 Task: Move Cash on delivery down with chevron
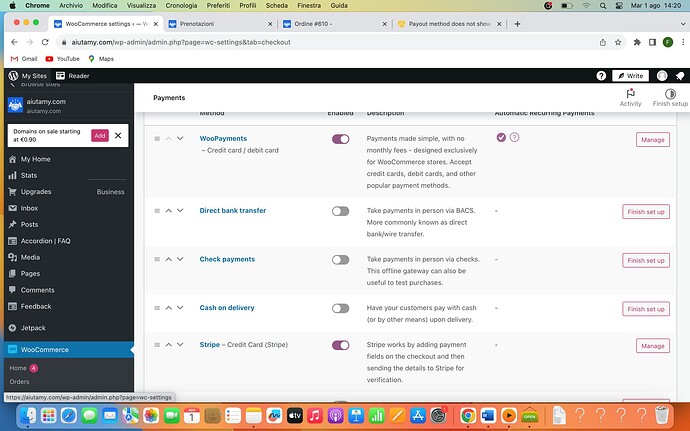180,307
